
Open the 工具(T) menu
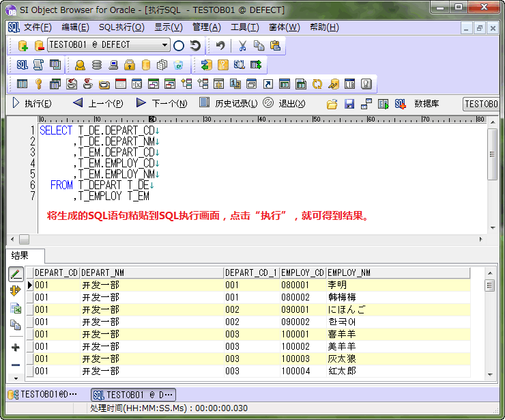click(x=244, y=27)
